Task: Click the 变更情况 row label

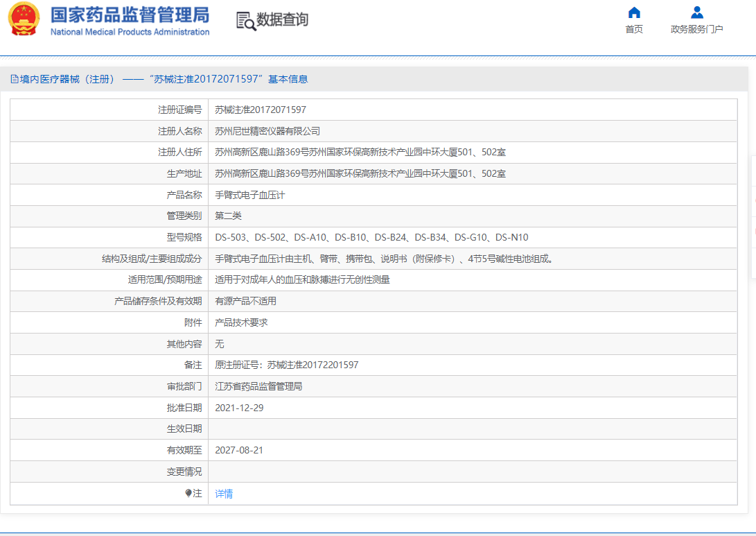Action: pyautogui.click(x=184, y=472)
